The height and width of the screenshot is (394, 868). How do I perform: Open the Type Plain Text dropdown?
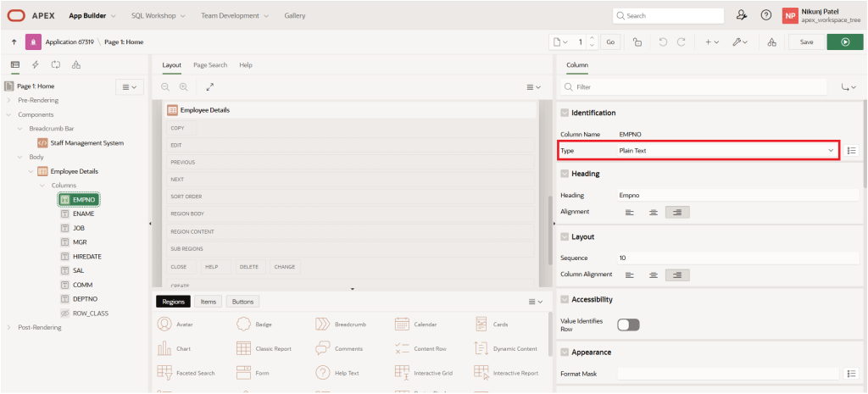pos(726,150)
